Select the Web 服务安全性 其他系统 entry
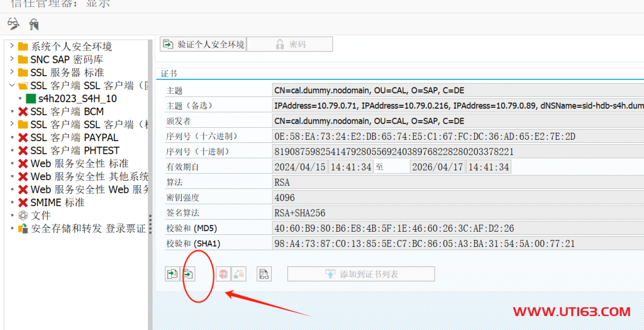 tap(89, 176)
